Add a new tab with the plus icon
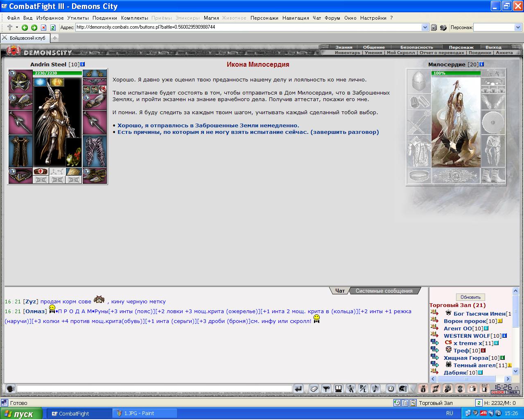 54,38
